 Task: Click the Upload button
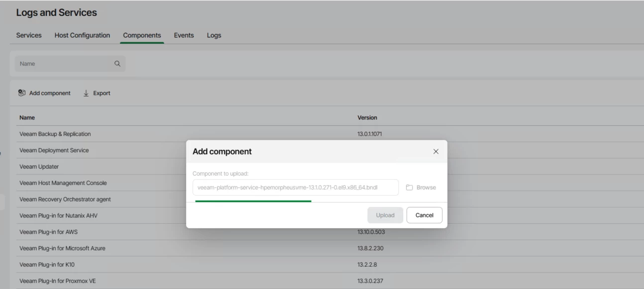point(386,215)
